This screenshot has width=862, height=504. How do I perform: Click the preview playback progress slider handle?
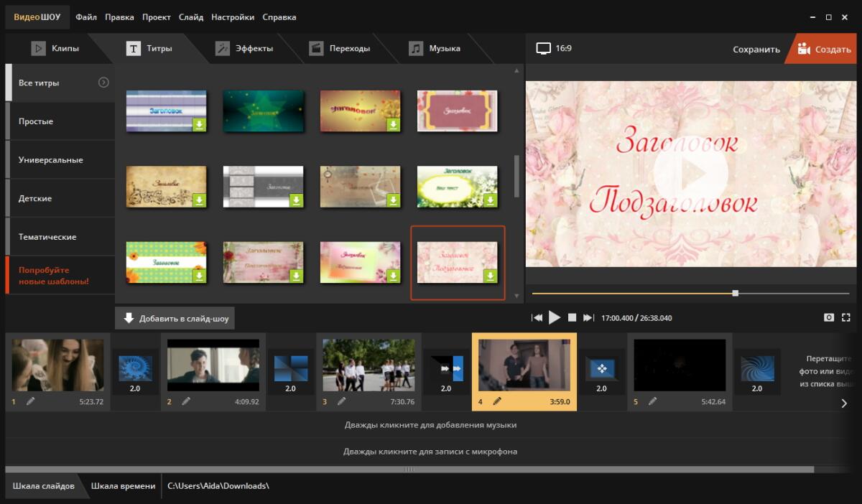(735, 293)
